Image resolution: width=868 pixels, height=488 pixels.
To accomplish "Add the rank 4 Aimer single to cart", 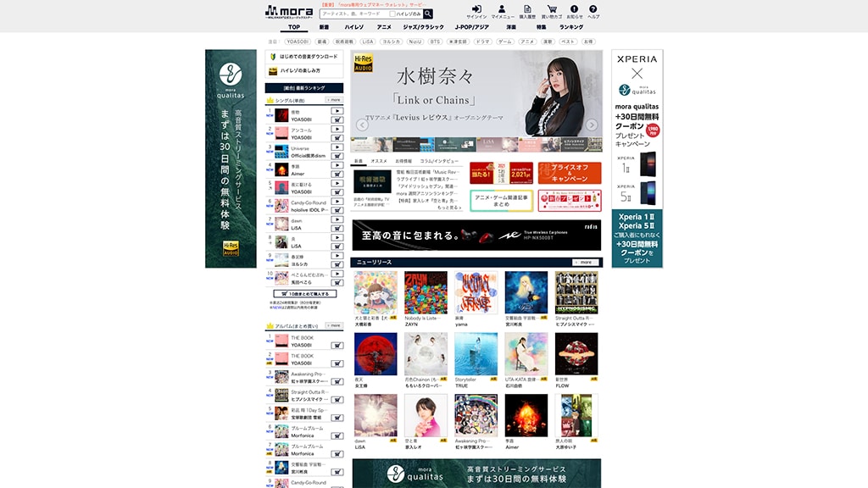I will pos(337,174).
